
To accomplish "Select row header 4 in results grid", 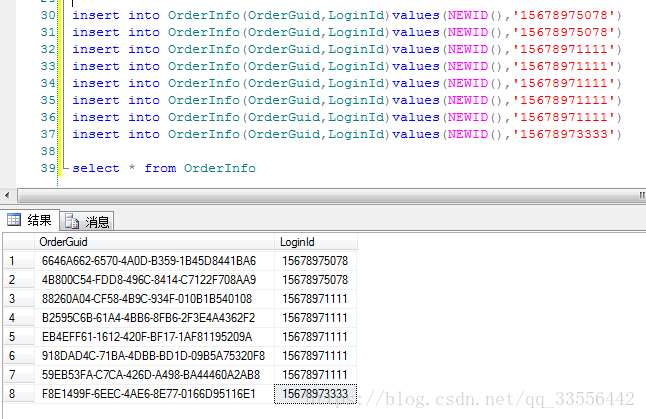I will click(19, 318).
